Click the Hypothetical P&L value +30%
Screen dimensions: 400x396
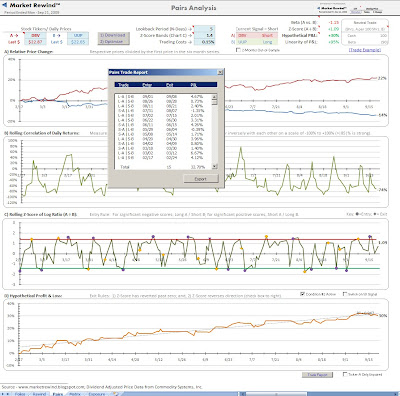333,35
